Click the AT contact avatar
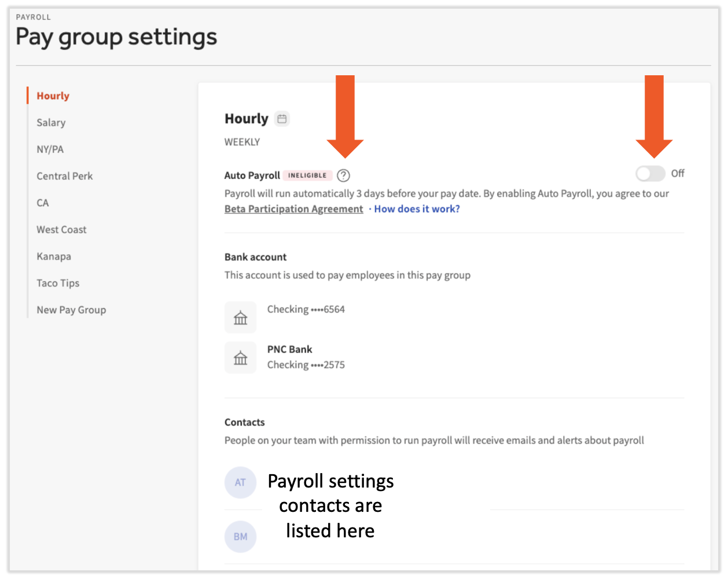 click(x=240, y=482)
